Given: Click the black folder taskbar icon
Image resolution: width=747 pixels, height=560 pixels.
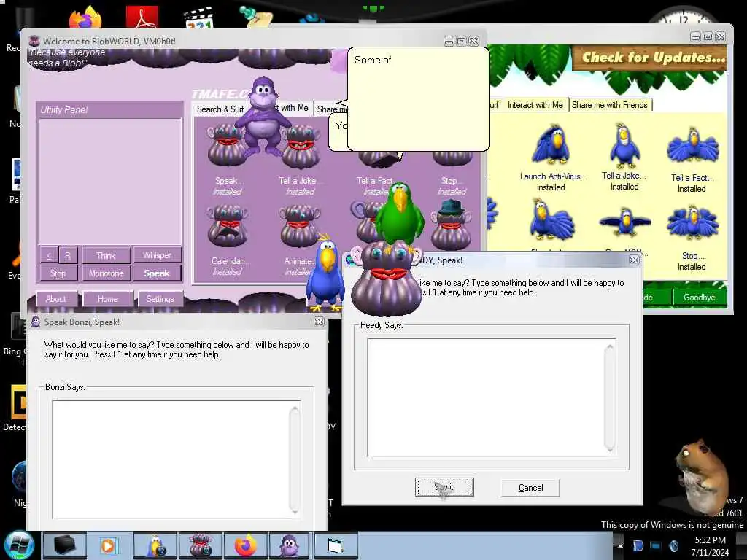Looking at the screenshot, I should (64, 545).
